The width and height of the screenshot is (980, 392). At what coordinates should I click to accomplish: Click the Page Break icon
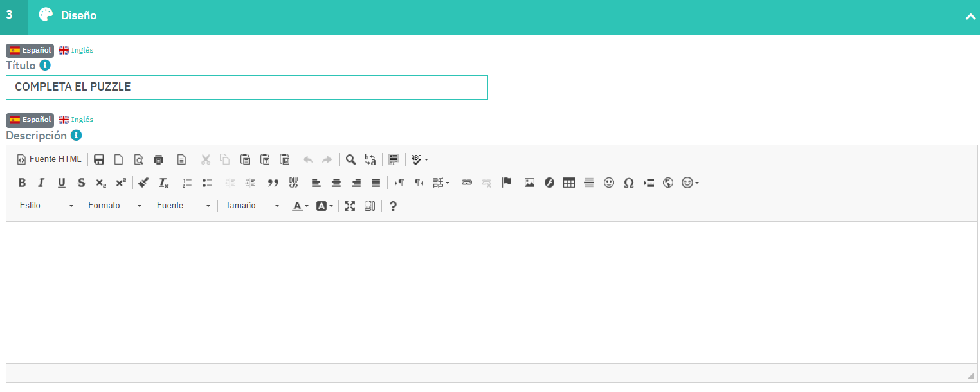pyautogui.click(x=649, y=183)
